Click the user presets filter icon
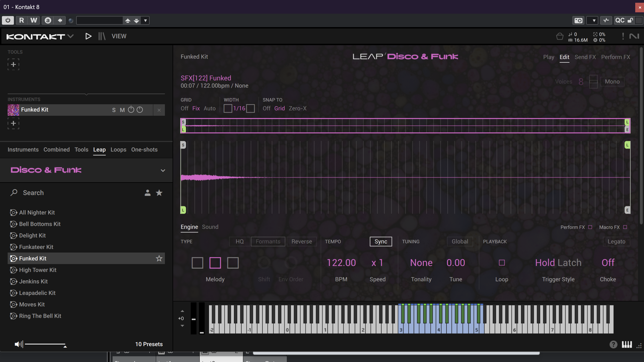The width and height of the screenshot is (644, 362). [147, 193]
